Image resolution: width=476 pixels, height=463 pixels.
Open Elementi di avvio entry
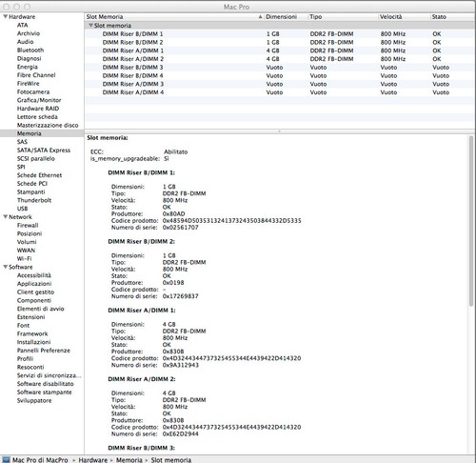pyautogui.click(x=40, y=309)
